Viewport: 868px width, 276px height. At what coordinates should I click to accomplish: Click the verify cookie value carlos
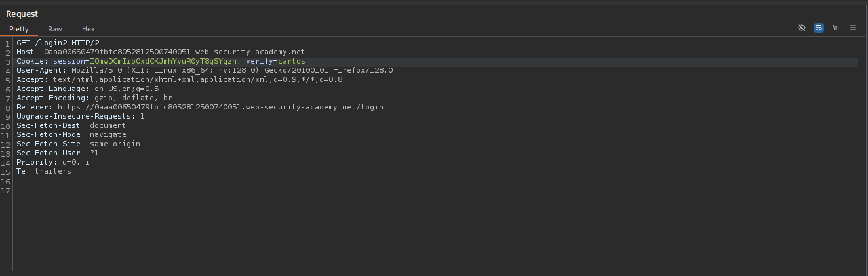292,61
